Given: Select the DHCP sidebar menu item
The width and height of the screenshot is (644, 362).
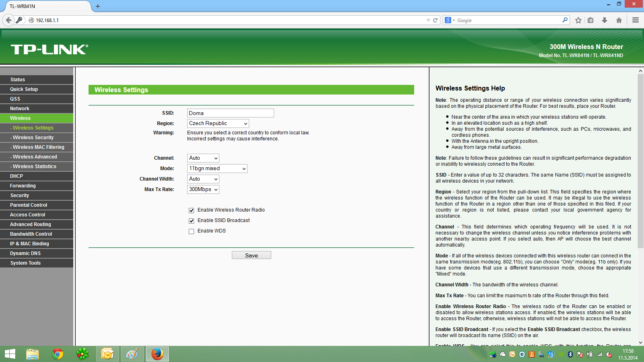Looking at the screenshot, I should [x=17, y=176].
